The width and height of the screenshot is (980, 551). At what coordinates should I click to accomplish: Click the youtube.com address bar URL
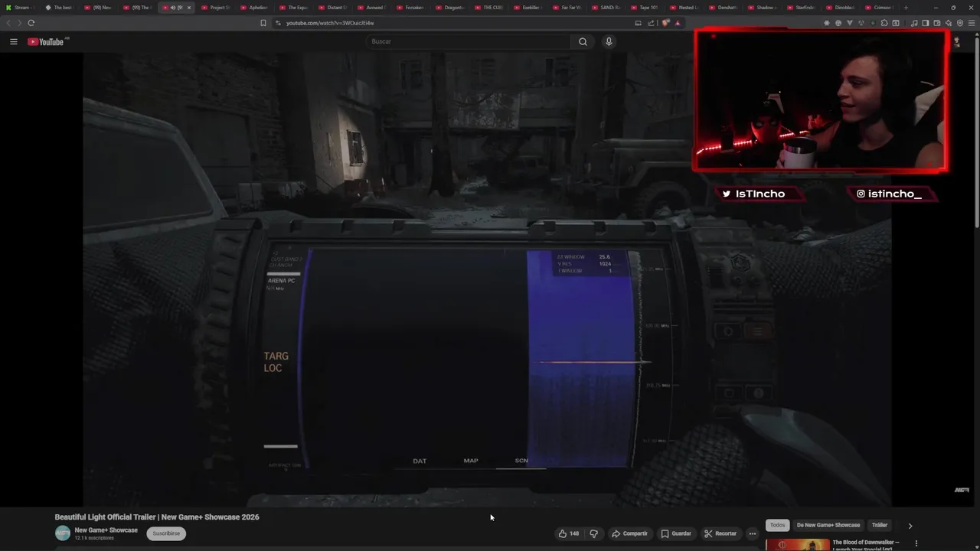coord(330,23)
